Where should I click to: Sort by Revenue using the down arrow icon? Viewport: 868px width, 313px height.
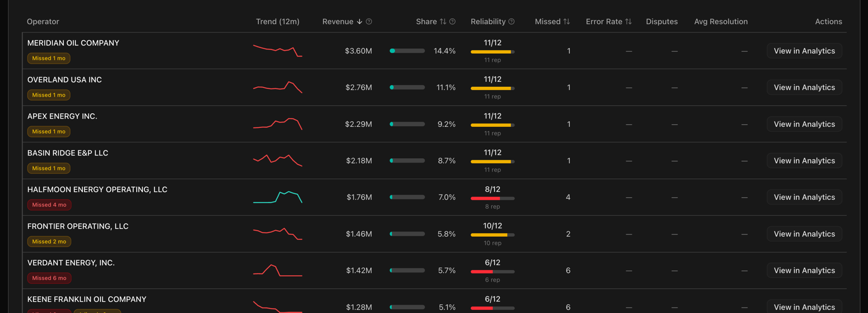coord(360,21)
